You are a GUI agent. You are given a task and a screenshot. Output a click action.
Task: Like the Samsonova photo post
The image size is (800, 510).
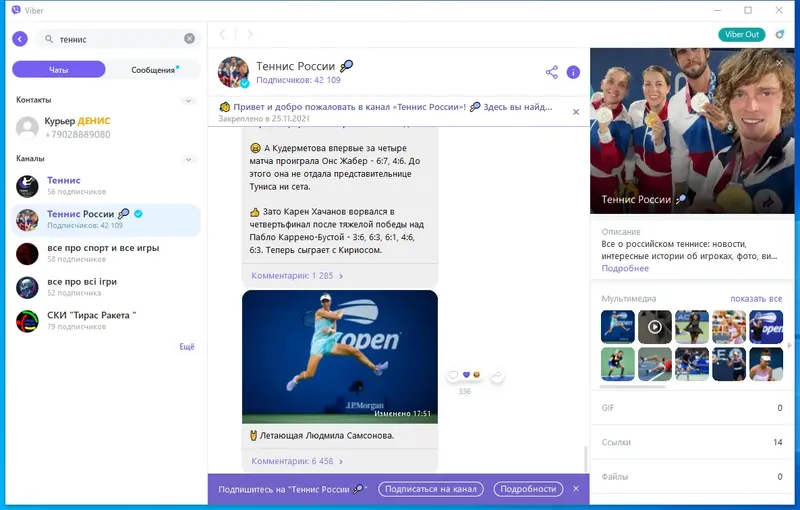453,375
